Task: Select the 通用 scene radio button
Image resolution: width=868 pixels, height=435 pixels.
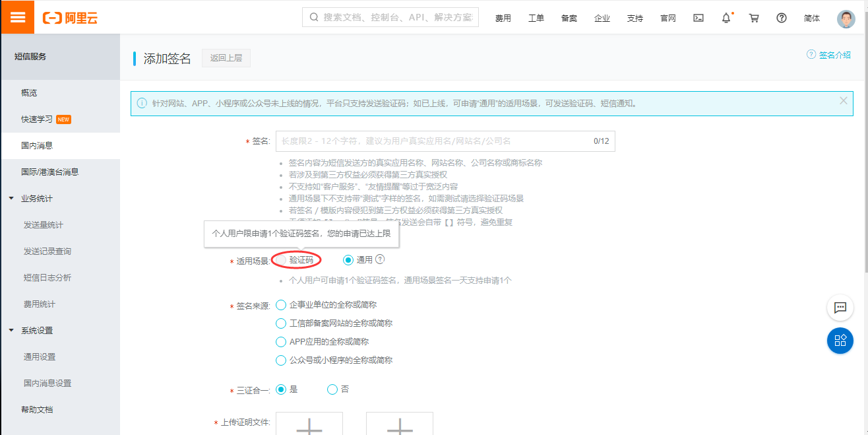Action: [348, 261]
